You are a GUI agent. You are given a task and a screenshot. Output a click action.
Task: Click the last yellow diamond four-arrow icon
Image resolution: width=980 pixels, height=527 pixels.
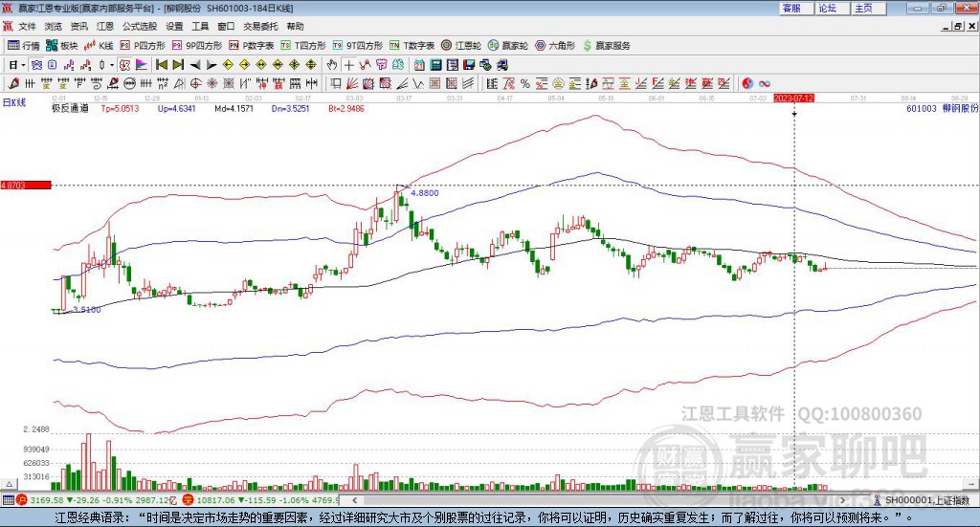[311, 65]
